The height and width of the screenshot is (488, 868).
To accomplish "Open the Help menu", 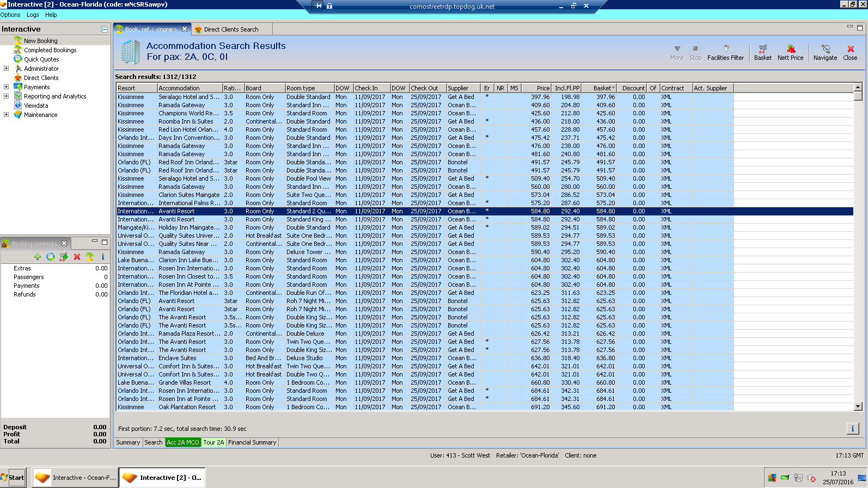I will pos(51,15).
